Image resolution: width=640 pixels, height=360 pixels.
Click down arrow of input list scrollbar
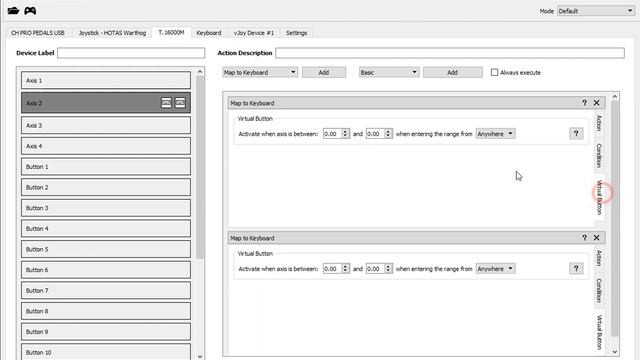(x=200, y=356)
